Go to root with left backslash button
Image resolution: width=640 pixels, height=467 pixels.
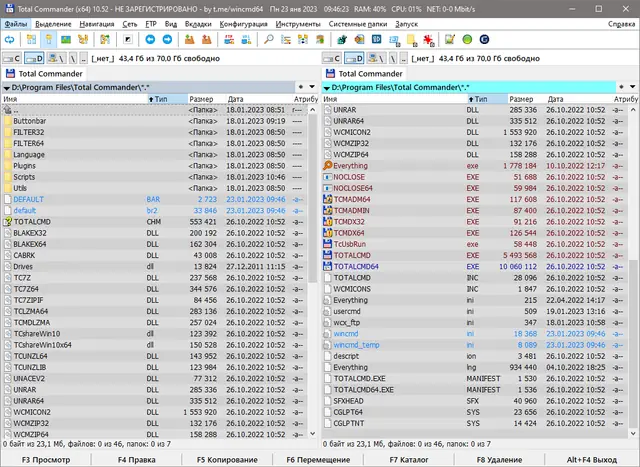click(73, 58)
